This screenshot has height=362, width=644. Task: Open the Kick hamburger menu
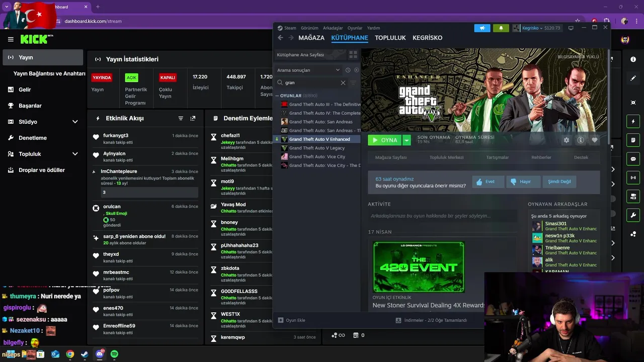click(11, 39)
